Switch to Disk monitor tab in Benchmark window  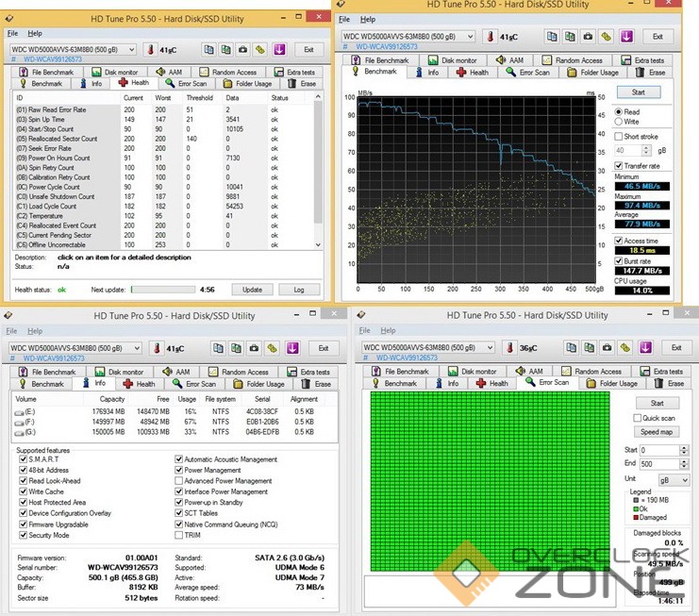(453, 60)
